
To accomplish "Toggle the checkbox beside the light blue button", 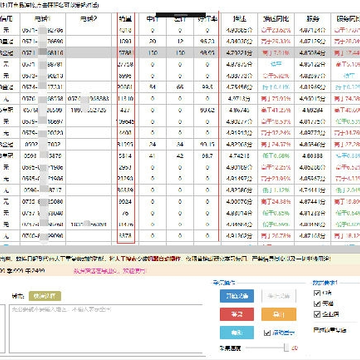I will pos(267,333).
